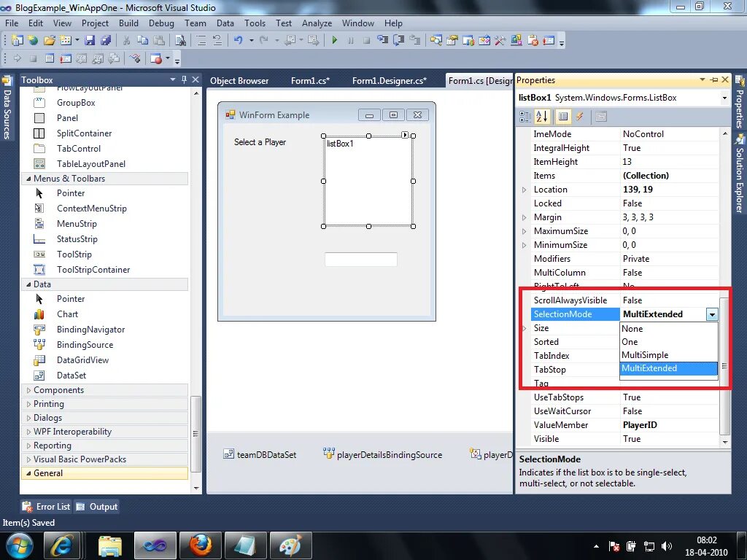Screen dimensions: 747x560
Task: Open the Build menu
Action: coord(128,23)
